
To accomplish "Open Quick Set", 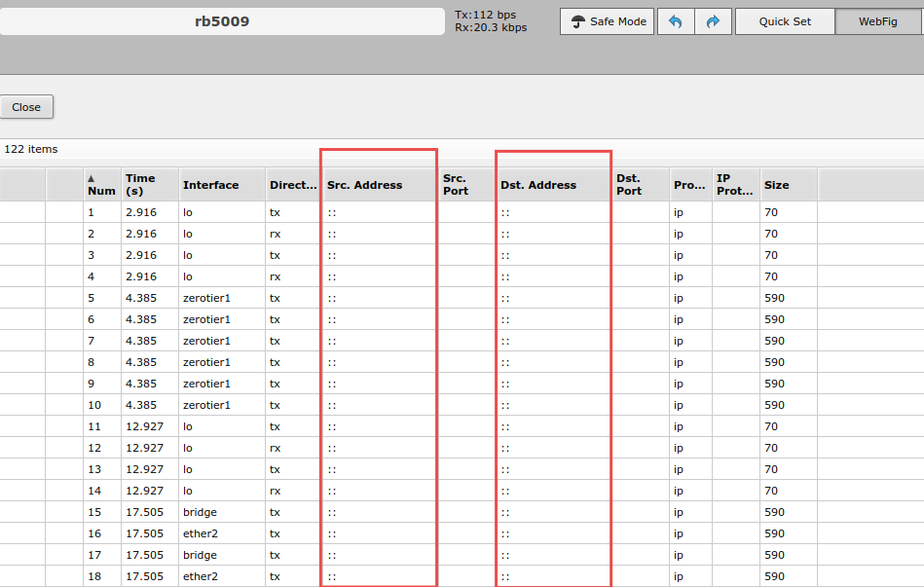I will (785, 21).
